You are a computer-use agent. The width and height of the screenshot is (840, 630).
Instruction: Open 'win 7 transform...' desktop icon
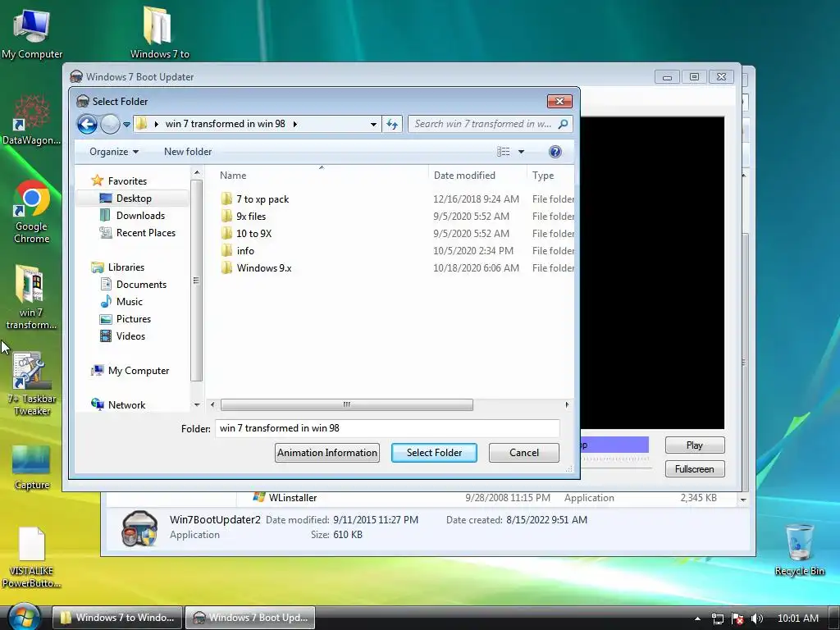30,297
